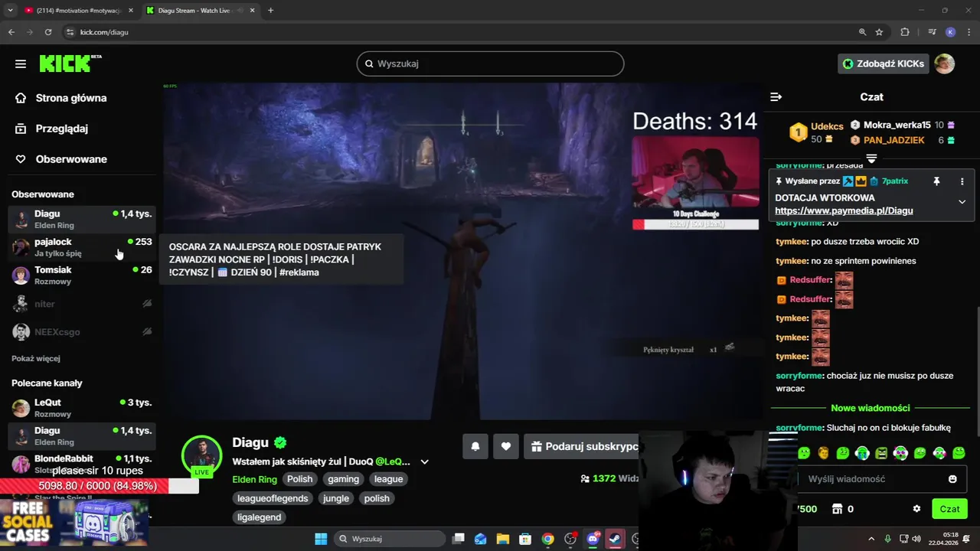Toggle the notification bell for Diagu

[x=475, y=446]
